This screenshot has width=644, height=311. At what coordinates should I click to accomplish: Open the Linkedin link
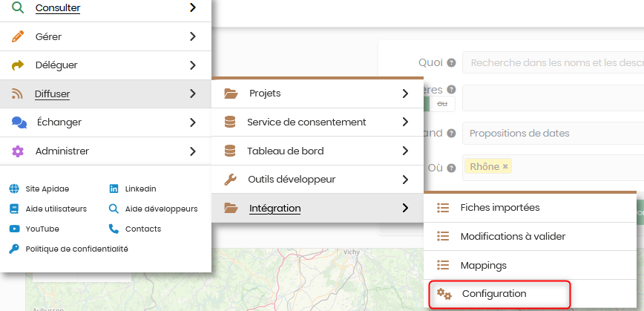tap(140, 189)
